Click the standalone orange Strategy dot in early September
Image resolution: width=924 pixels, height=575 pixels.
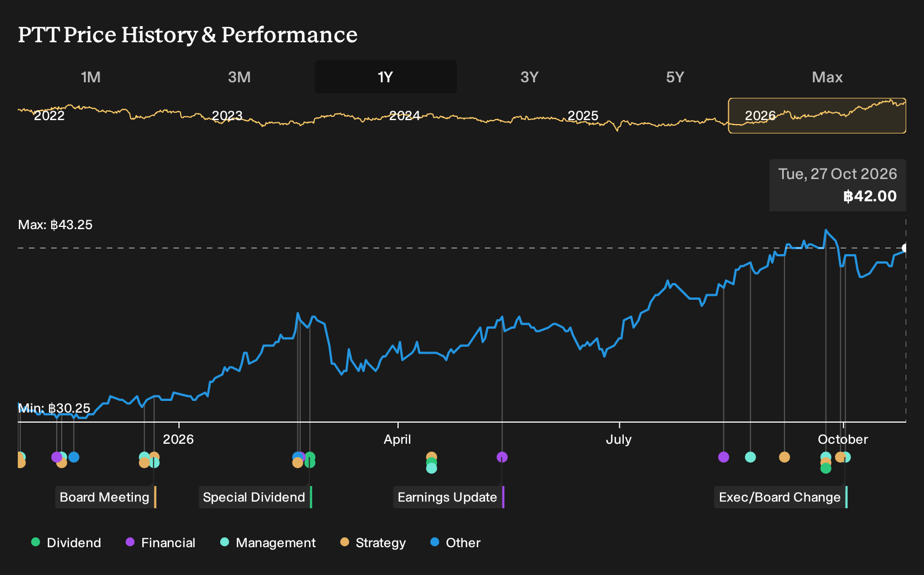click(784, 457)
